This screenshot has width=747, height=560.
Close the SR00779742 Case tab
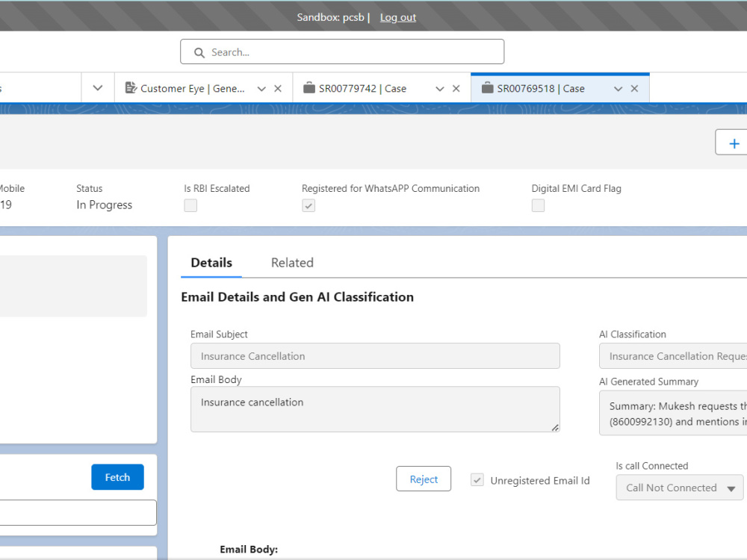456,89
